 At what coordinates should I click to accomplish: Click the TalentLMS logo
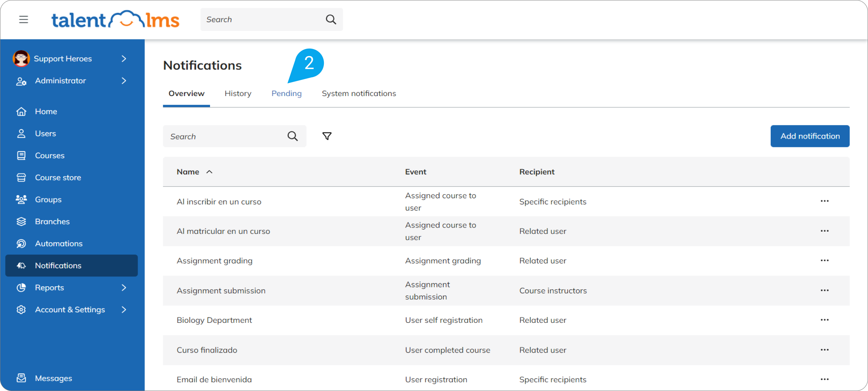tap(115, 19)
